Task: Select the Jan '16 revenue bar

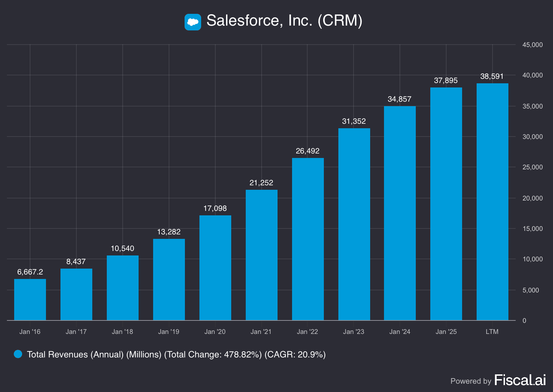Action: (30, 300)
